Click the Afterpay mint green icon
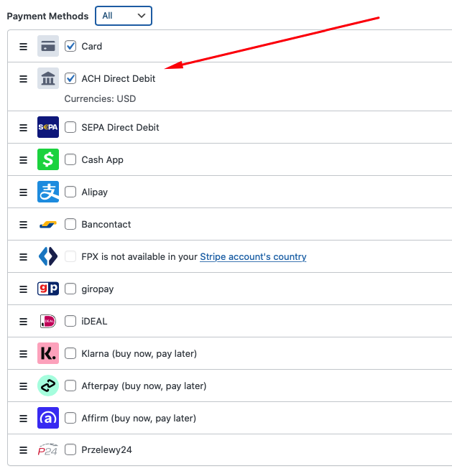The height and width of the screenshot is (476, 452). coord(48,386)
